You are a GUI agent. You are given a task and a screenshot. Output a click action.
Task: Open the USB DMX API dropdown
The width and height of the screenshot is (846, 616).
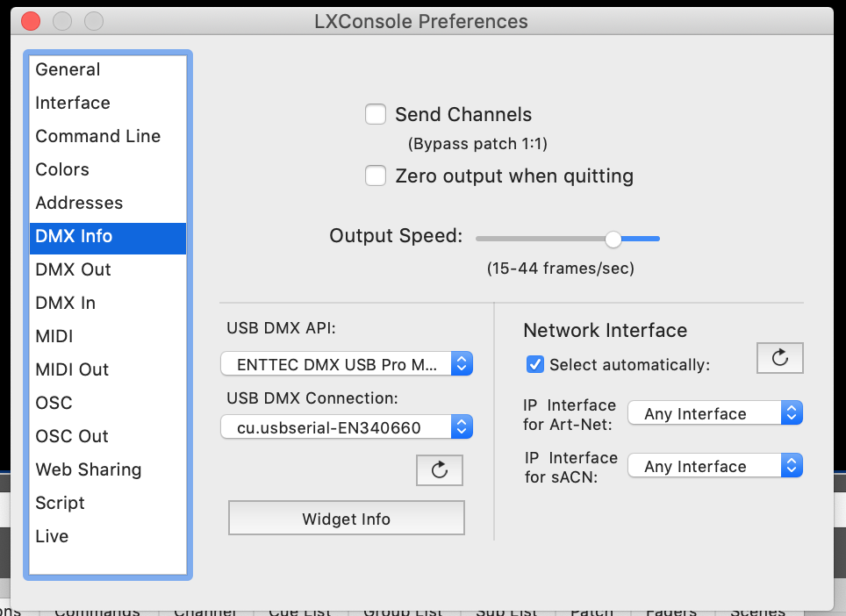tap(347, 364)
